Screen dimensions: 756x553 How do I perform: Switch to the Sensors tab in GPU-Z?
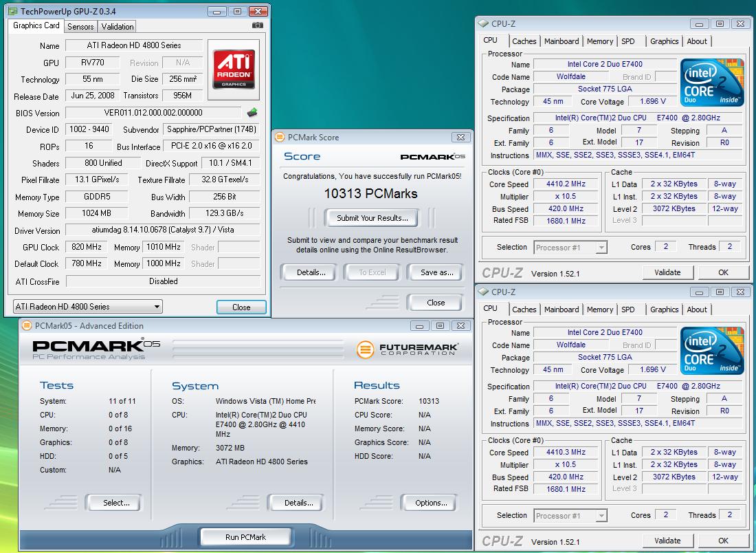click(80, 27)
